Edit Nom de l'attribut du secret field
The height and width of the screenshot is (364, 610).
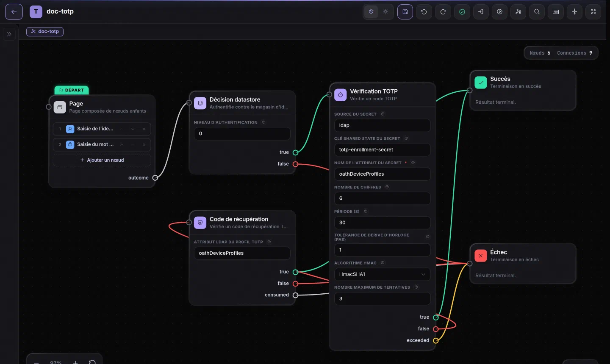tap(382, 174)
